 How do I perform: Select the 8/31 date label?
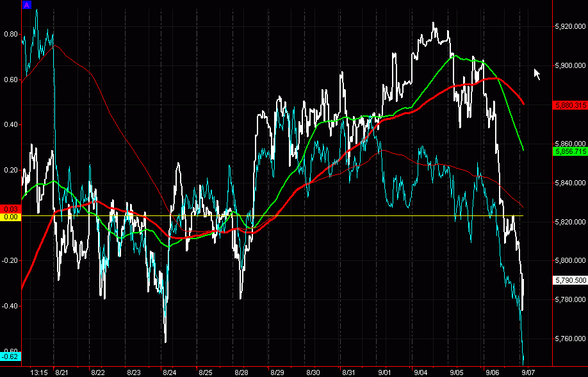pyautogui.click(x=348, y=373)
